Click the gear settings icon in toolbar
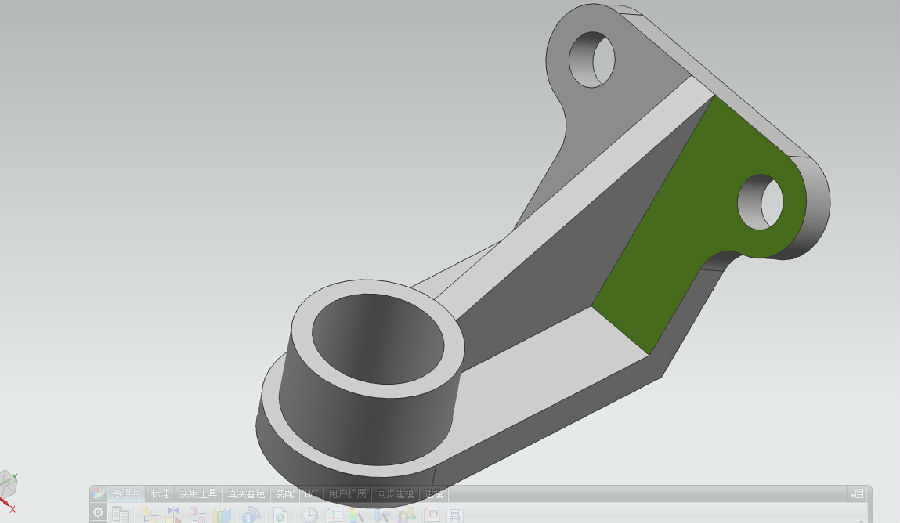Screen dimensions: 900x523 coord(98,513)
